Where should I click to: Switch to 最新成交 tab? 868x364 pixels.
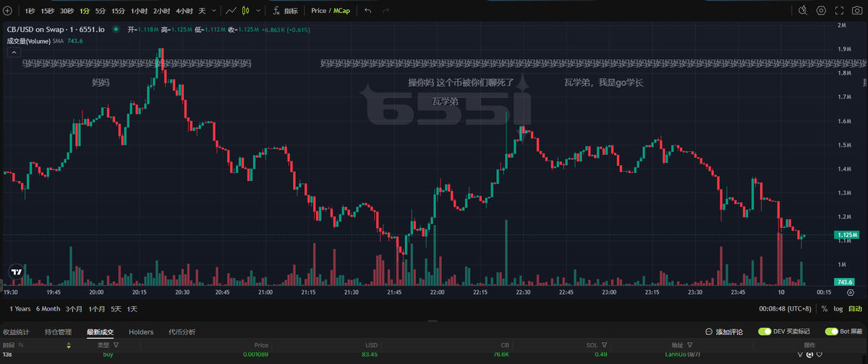point(100,331)
